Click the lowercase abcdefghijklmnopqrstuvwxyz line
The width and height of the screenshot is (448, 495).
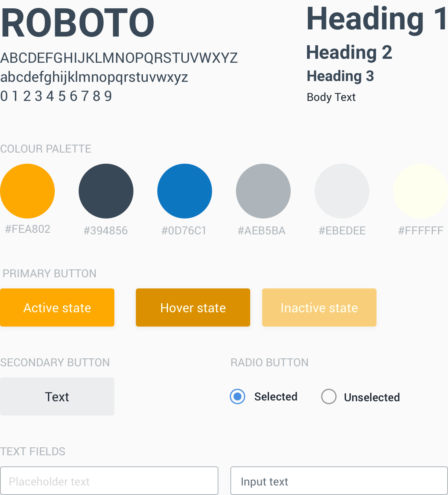94,77
